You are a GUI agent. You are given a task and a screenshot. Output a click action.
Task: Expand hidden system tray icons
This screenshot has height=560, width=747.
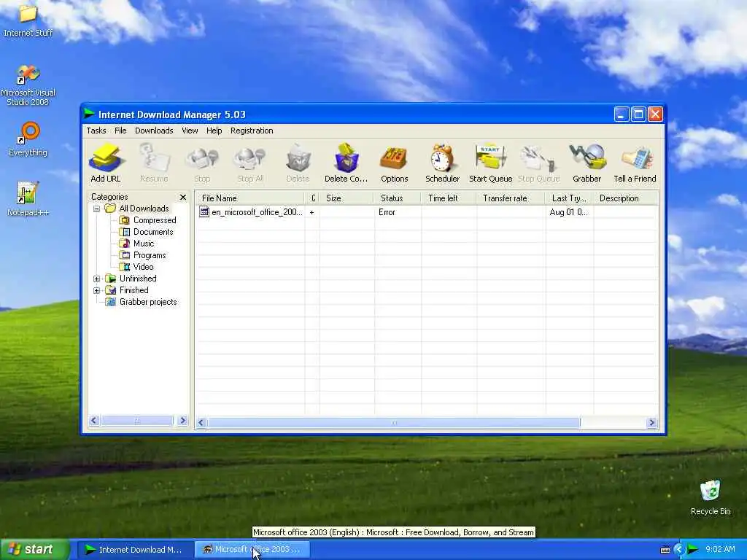(x=679, y=550)
